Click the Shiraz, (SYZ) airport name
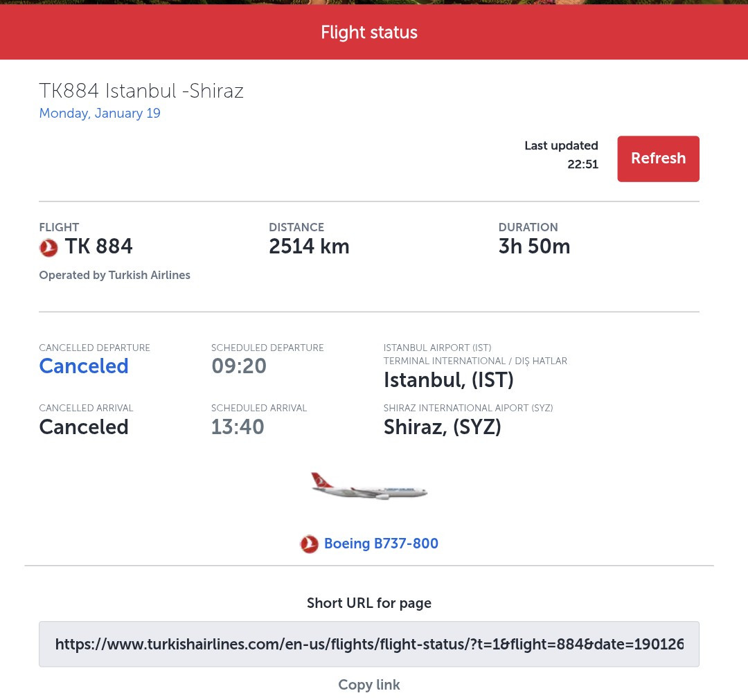This screenshot has height=700, width=748. [442, 427]
